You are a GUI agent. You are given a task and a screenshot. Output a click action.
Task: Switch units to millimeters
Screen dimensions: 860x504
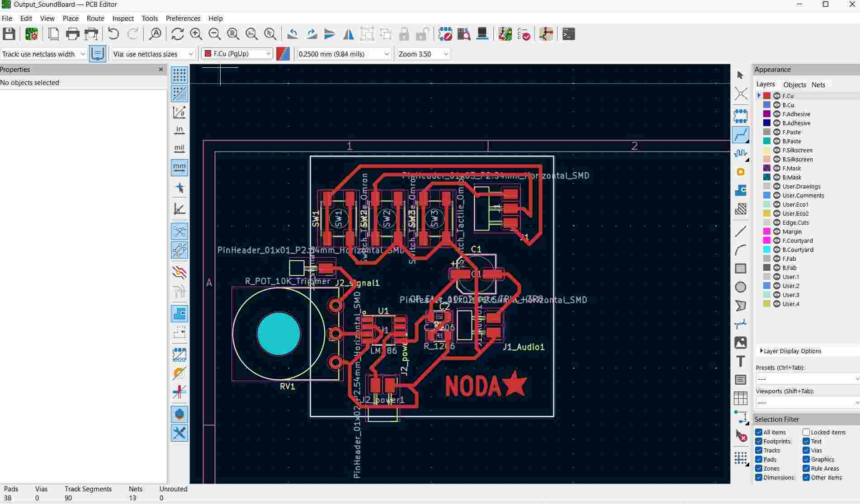[x=180, y=167]
